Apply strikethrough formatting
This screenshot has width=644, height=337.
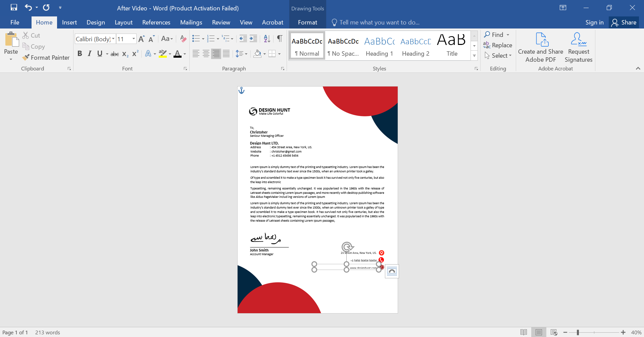tap(114, 54)
